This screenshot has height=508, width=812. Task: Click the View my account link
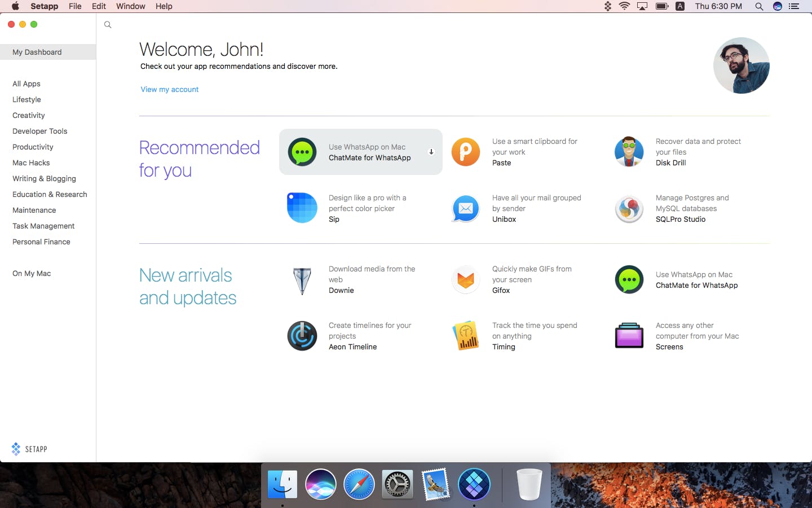click(x=170, y=89)
